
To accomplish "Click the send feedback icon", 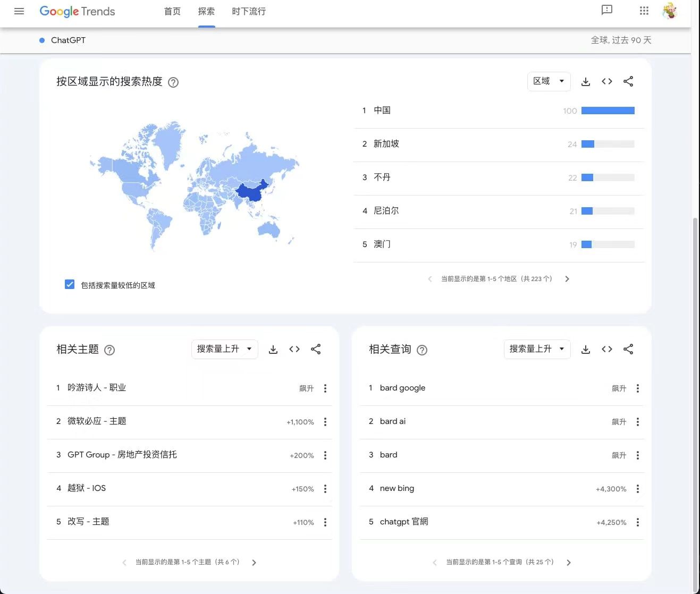I will [x=606, y=10].
